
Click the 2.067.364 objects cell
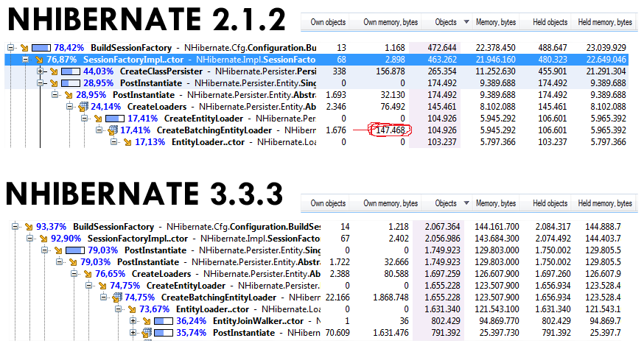pyautogui.click(x=443, y=227)
